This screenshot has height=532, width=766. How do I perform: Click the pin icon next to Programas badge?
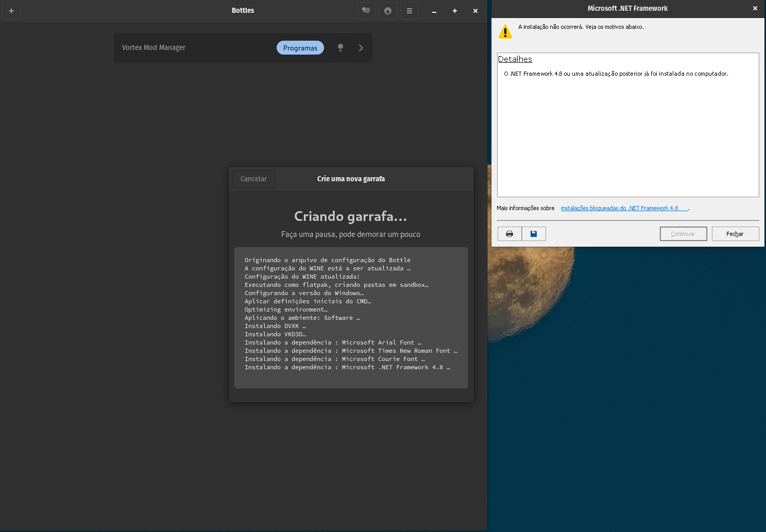(340, 47)
